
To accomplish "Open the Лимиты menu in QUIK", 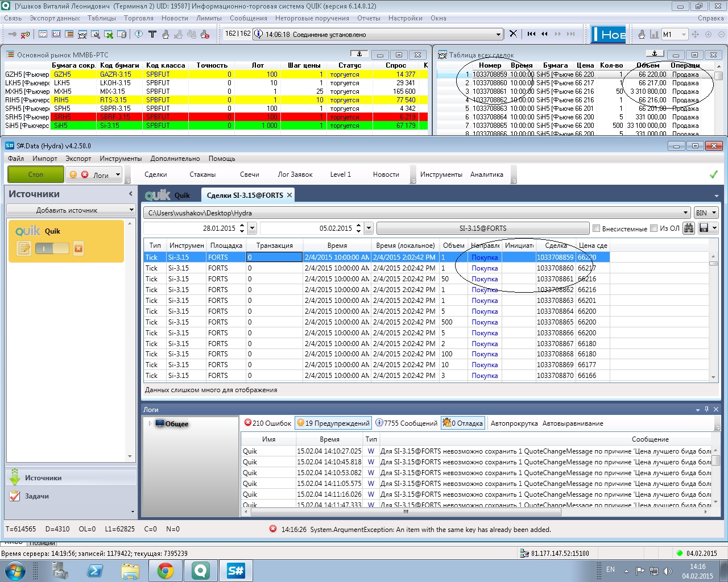I will pyautogui.click(x=209, y=18).
